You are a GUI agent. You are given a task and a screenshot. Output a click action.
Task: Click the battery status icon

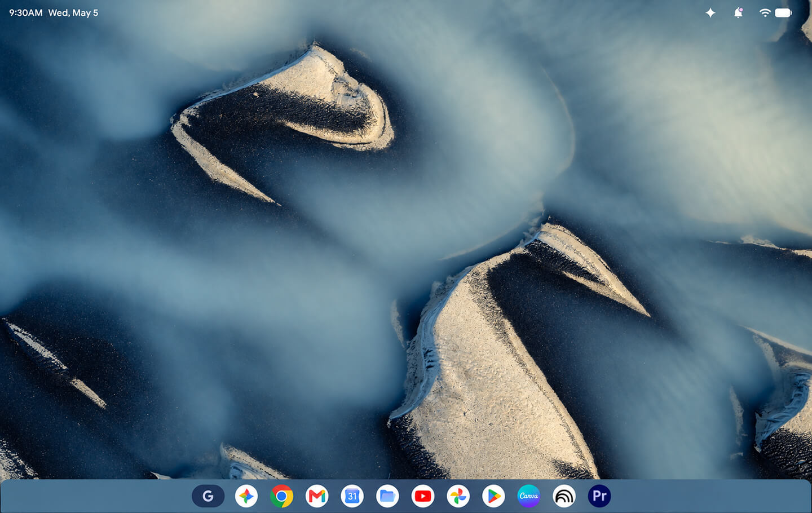783,12
